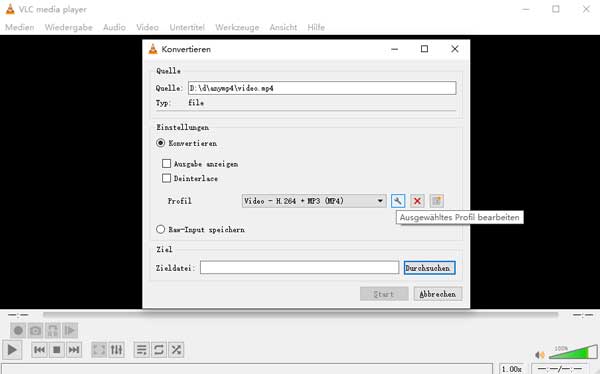Open the Wiedergabe menu
Image resolution: width=600 pixels, height=374 pixels.
point(68,28)
